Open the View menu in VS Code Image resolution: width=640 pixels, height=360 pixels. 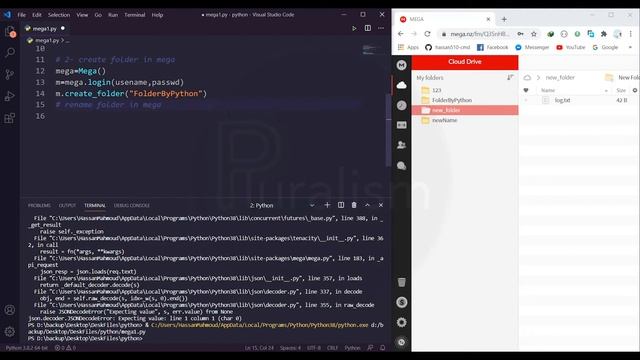click(x=82, y=15)
